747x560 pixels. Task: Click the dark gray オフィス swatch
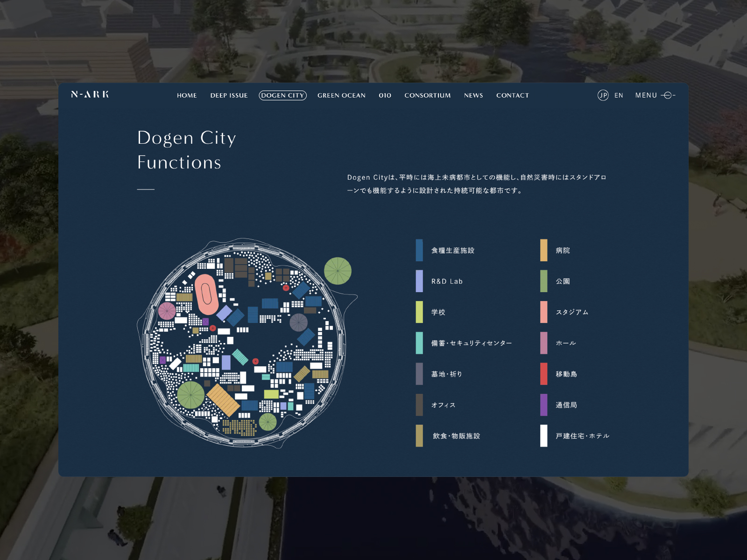[419, 405]
